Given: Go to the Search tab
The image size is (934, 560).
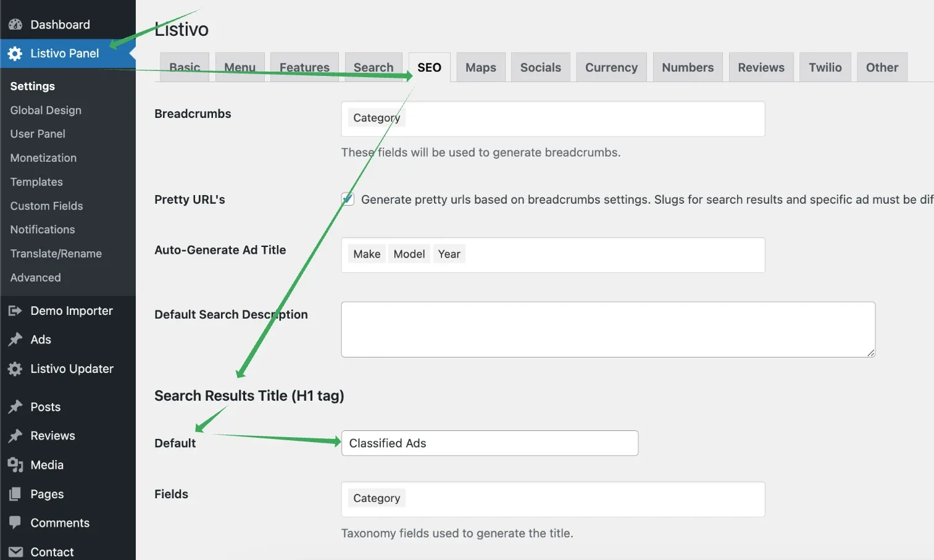Looking at the screenshot, I should tap(373, 67).
